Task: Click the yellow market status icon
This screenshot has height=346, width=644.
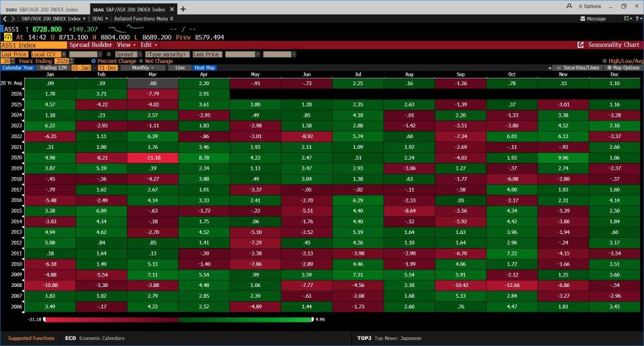Action: pyautogui.click(x=8, y=37)
